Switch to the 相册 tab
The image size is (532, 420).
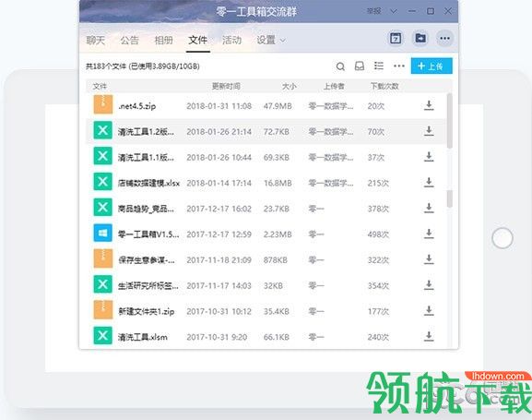pos(163,41)
